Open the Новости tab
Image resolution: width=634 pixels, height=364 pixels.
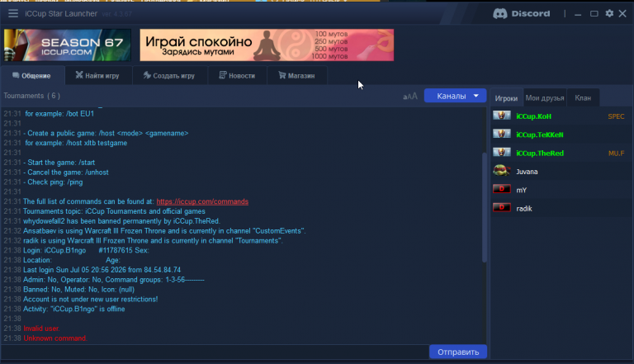click(238, 76)
